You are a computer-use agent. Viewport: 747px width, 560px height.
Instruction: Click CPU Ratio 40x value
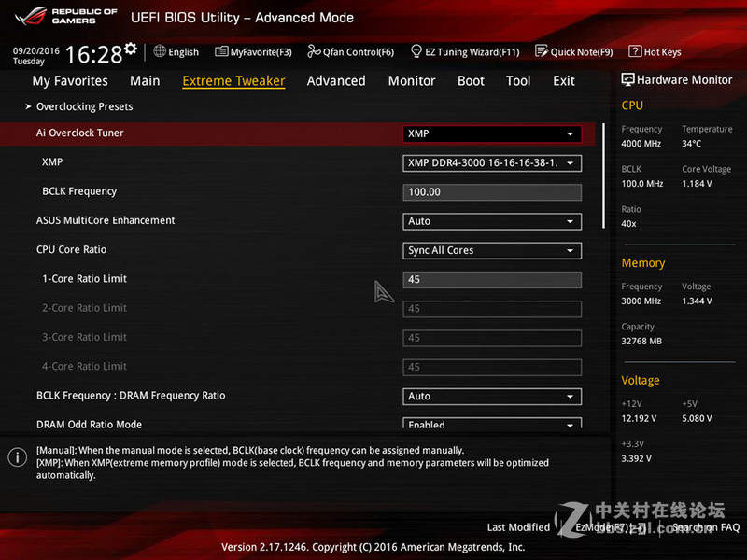point(628,223)
